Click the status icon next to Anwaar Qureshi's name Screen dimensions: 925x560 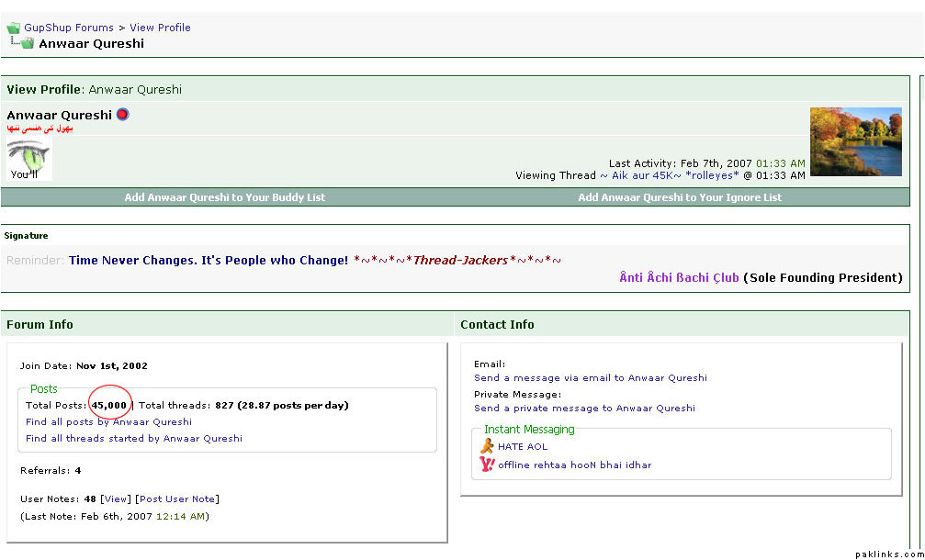pos(123,115)
